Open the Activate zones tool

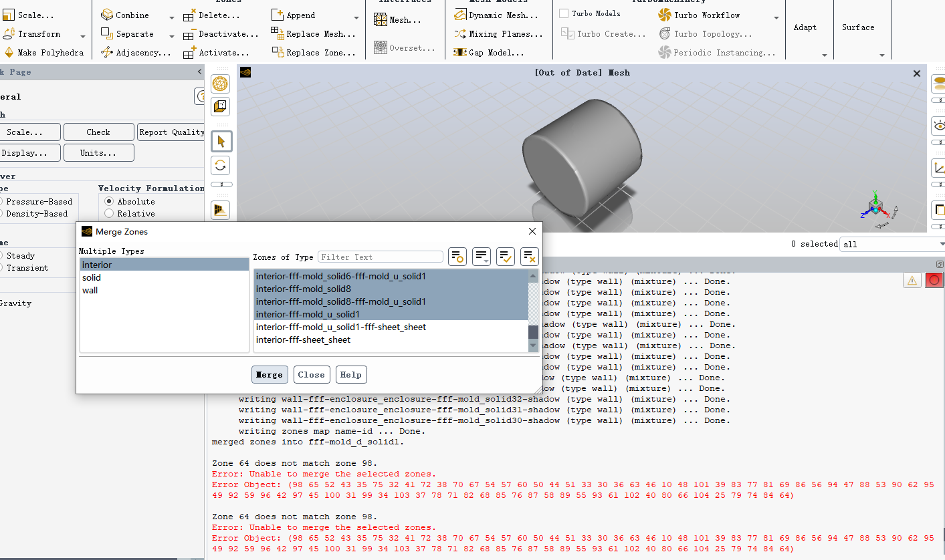click(216, 53)
